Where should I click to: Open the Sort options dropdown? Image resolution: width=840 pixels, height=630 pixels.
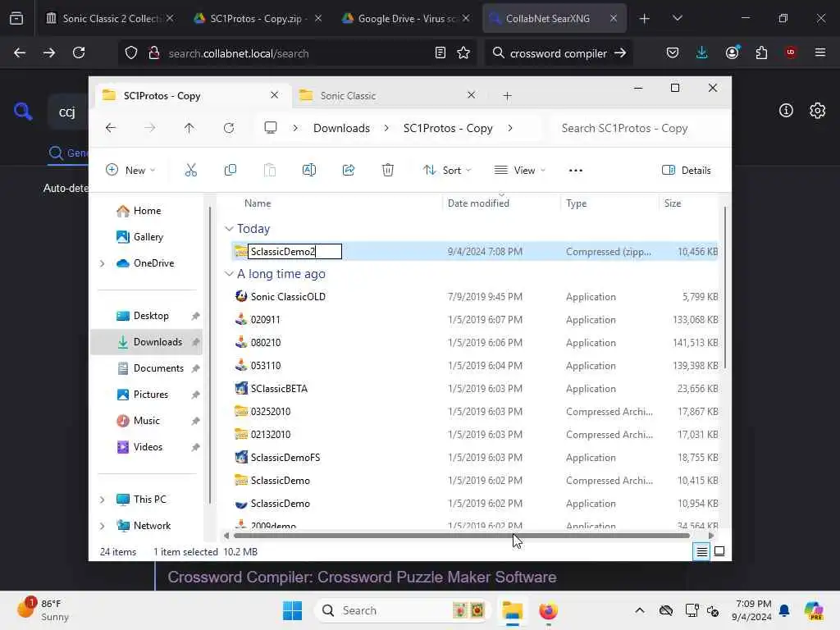tap(447, 171)
